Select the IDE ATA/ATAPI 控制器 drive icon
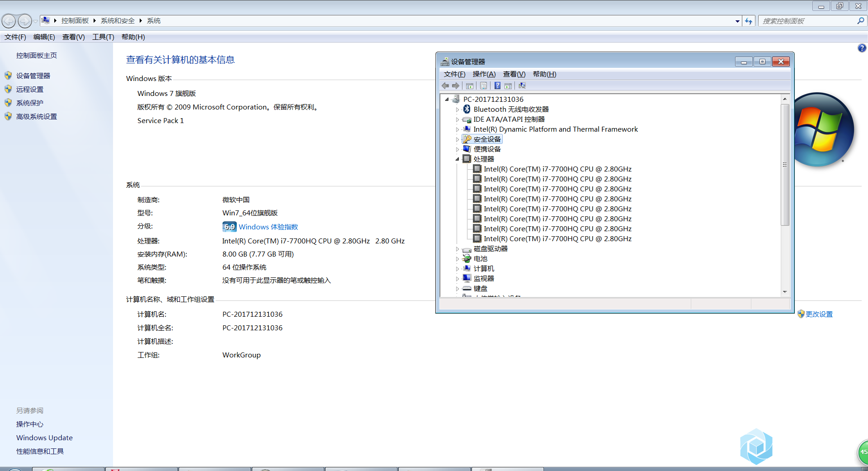 (467, 119)
